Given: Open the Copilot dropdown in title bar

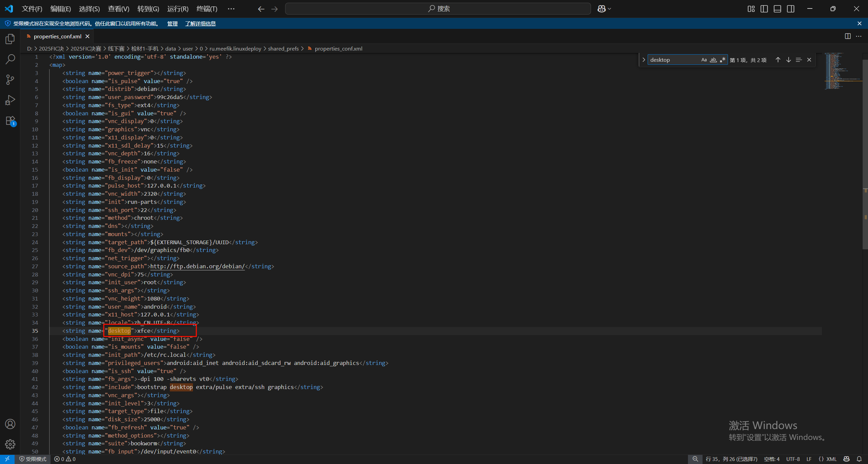Looking at the screenshot, I should [x=609, y=9].
